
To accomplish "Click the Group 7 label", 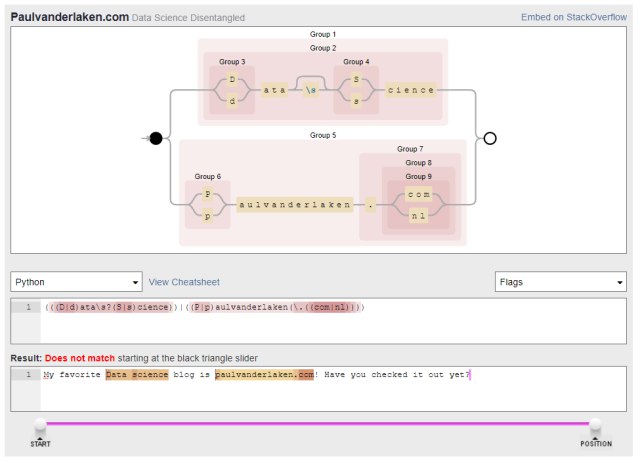I will [410, 149].
